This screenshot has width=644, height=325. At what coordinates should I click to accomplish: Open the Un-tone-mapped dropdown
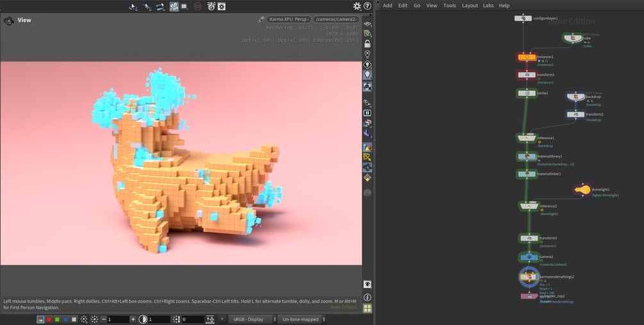(301, 319)
